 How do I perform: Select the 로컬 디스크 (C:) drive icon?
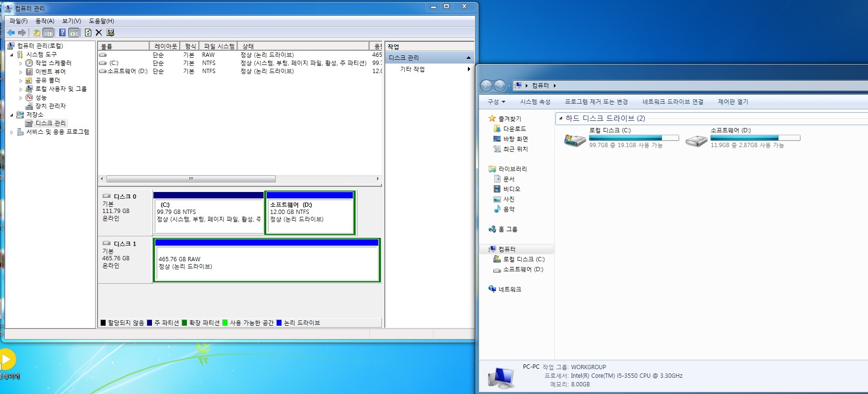click(575, 140)
